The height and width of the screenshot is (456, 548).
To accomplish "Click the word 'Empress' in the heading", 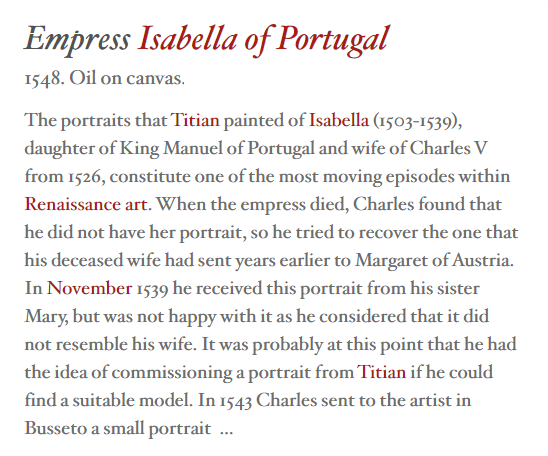I will pyautogui.click(x=77, y=39).
